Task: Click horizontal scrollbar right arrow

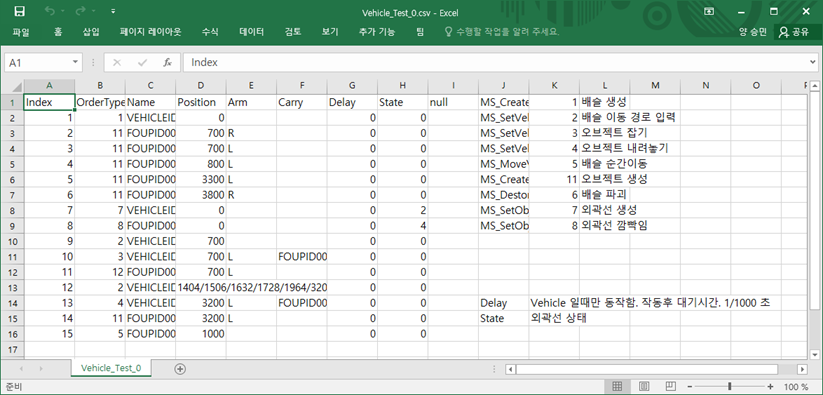Action: pos(803,369)
